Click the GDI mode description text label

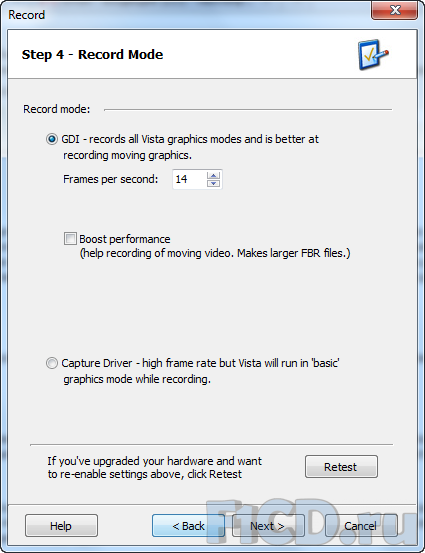click(x=190, y=147)
